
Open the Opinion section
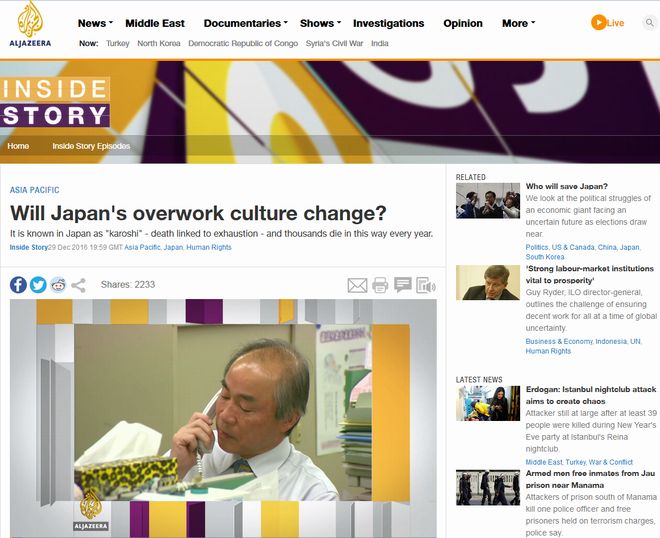[x=463, y=23]
